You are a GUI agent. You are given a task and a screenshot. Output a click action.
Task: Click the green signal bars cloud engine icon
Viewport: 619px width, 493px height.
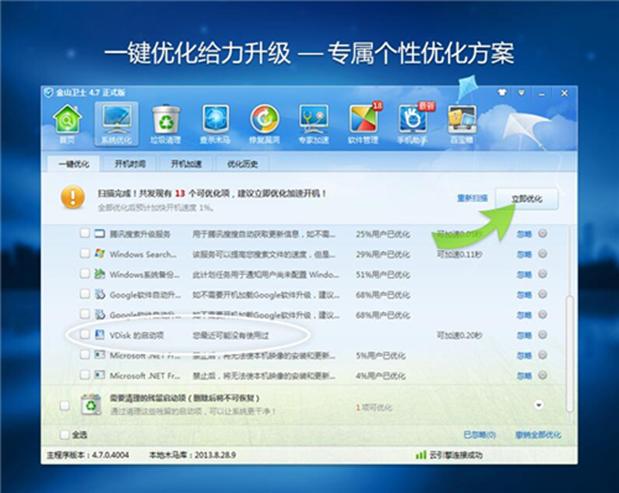click(x=421, y=455)
